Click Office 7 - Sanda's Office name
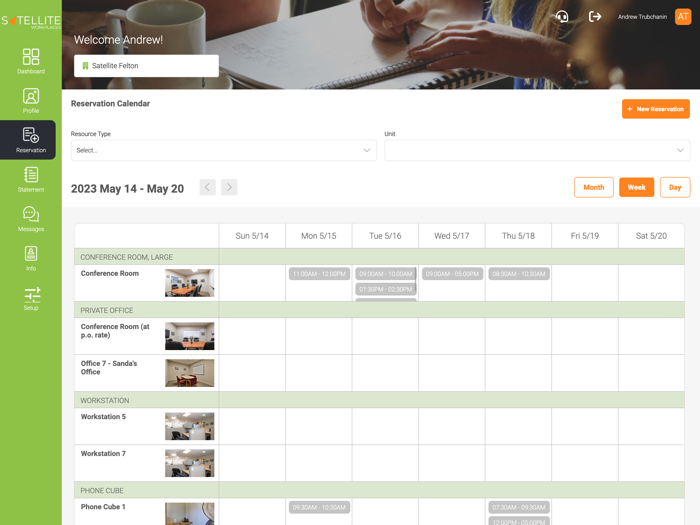This screenshot has height=525, width=700. point(109,367)
